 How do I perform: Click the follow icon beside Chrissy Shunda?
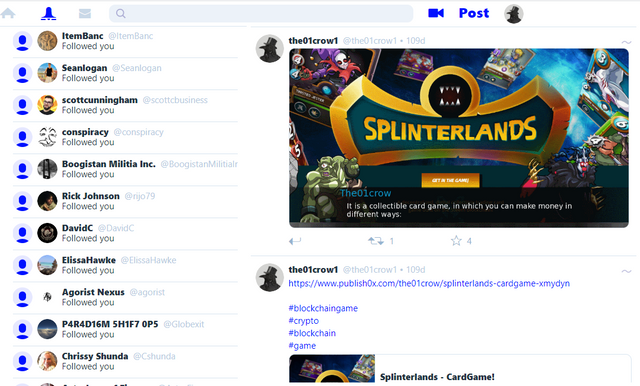point(22,362)
